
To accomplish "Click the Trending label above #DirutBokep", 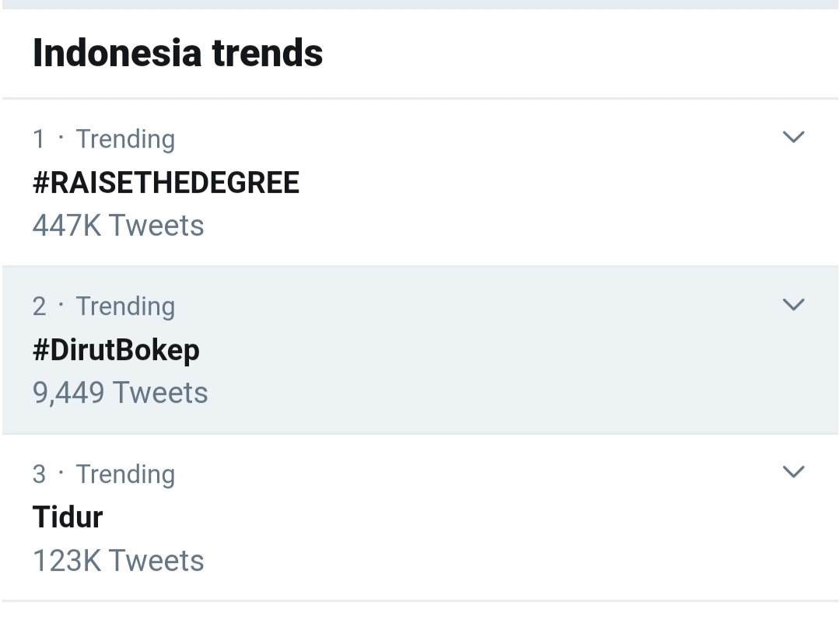I will 125,306.
